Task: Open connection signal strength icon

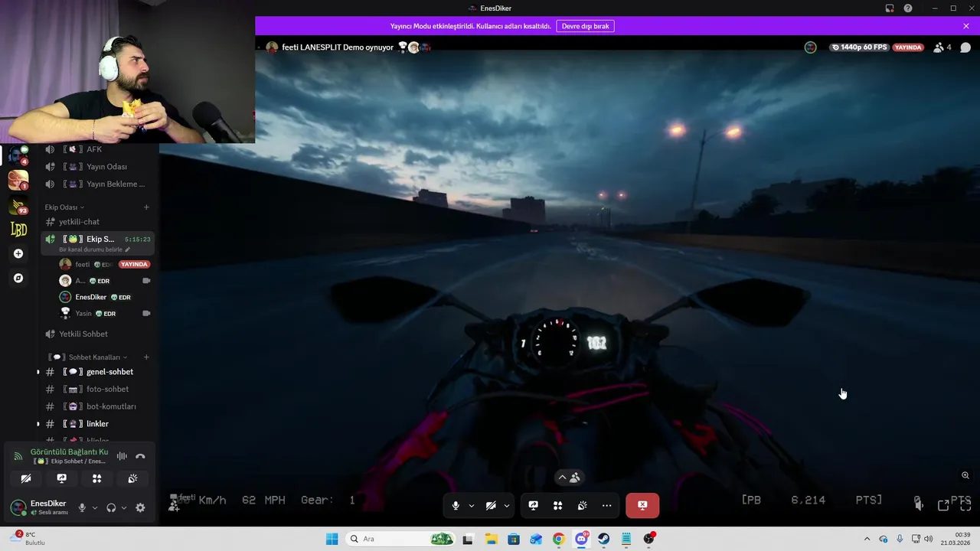Action: 18,456
